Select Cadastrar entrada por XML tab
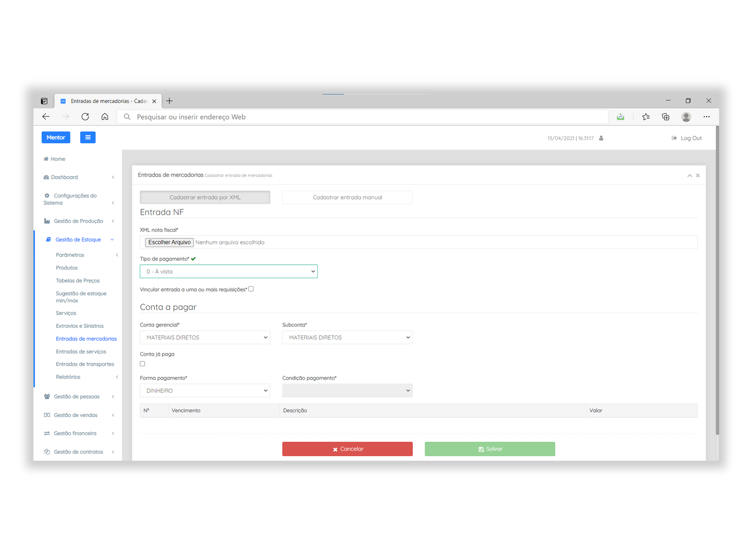Screen dimensions: 751x560 pos(205,197)
